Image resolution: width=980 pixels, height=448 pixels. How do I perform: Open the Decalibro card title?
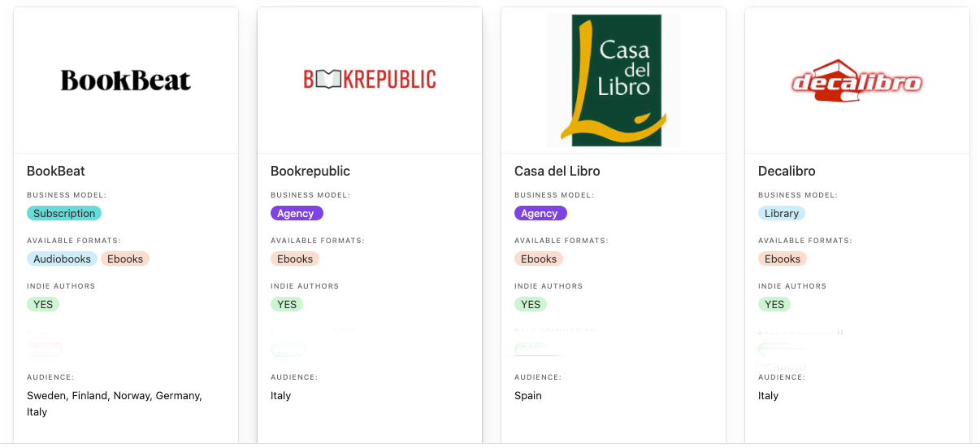click(x=787, y=171)
